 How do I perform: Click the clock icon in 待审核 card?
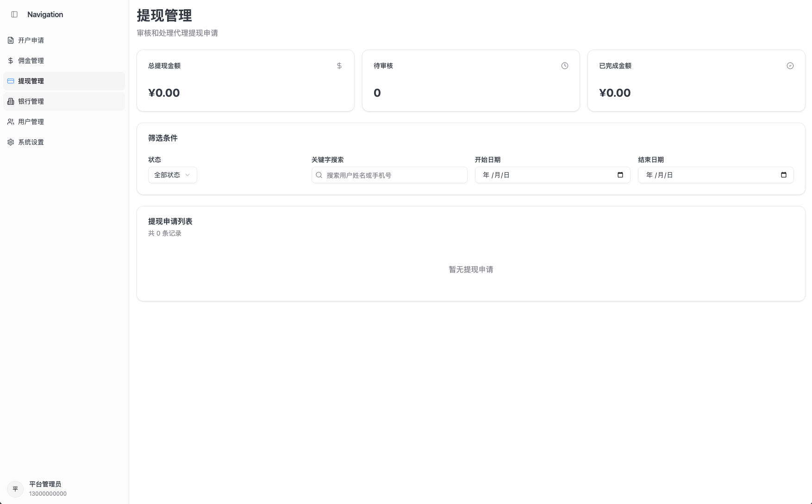564,66
